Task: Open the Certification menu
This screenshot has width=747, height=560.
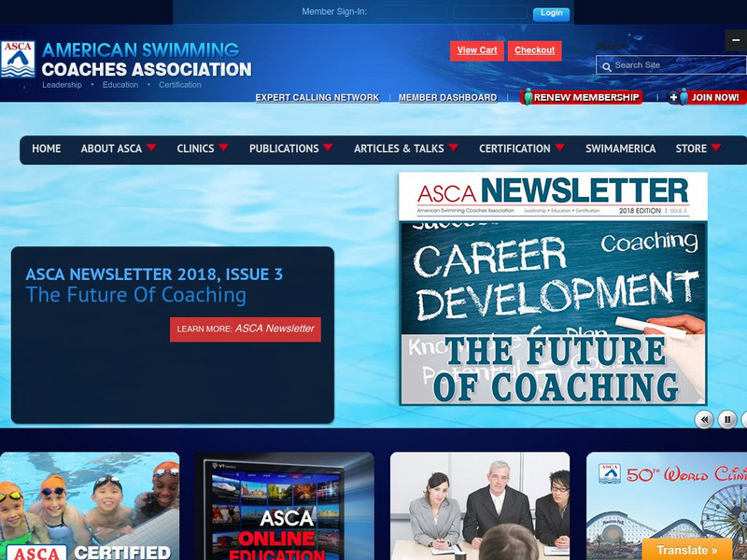Action: (514, 148)
